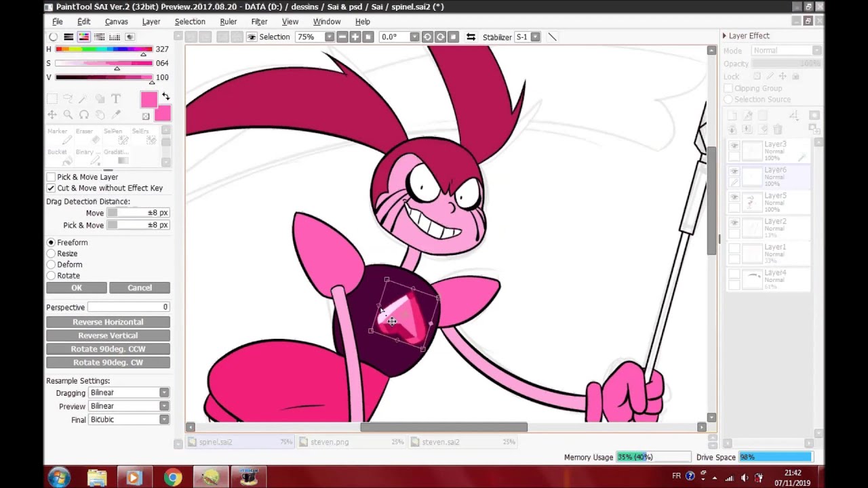
Task: Toggle the gray scale color panel icon
Action: point(99,37)
